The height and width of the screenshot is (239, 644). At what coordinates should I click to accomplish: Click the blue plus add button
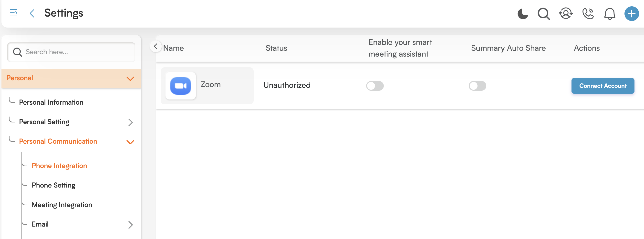coord(632,13)
